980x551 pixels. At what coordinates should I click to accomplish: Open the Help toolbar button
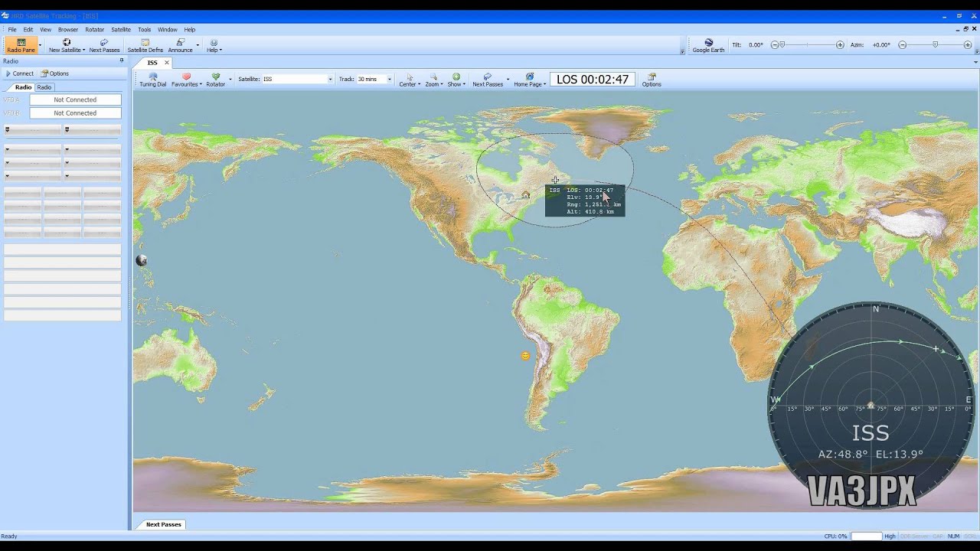(x=214, y=45)
